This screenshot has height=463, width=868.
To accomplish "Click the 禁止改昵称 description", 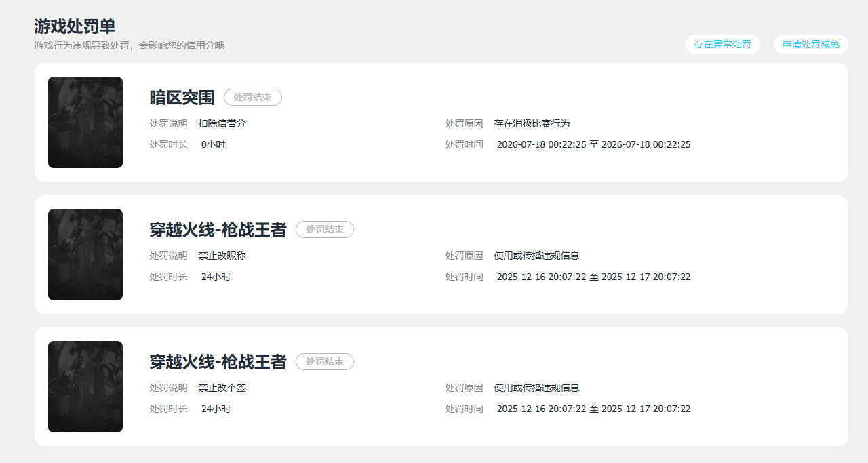I will pos(222,256).
